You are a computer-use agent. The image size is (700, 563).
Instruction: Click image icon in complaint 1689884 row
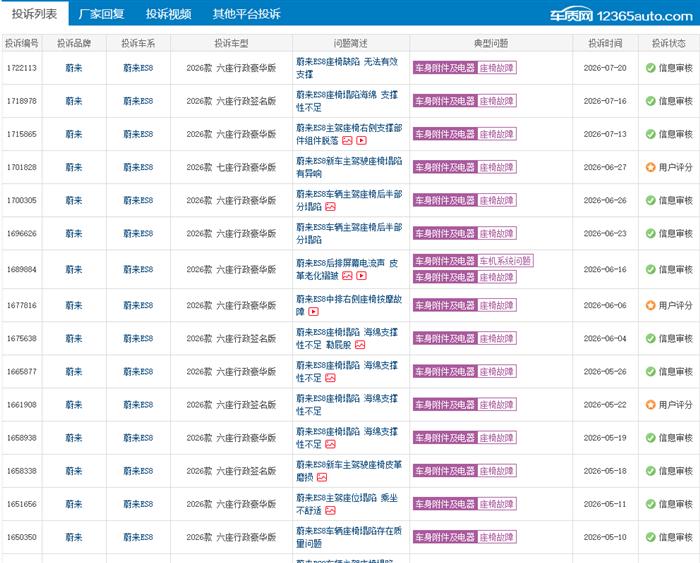tap(347, 276)
